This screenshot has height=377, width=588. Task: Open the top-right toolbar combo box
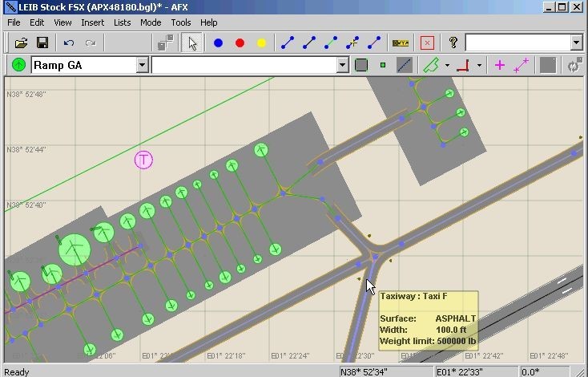[x=576, y=43]
